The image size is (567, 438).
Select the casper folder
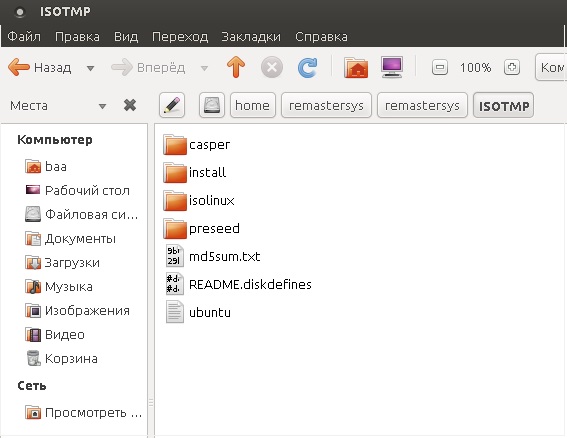196,144
